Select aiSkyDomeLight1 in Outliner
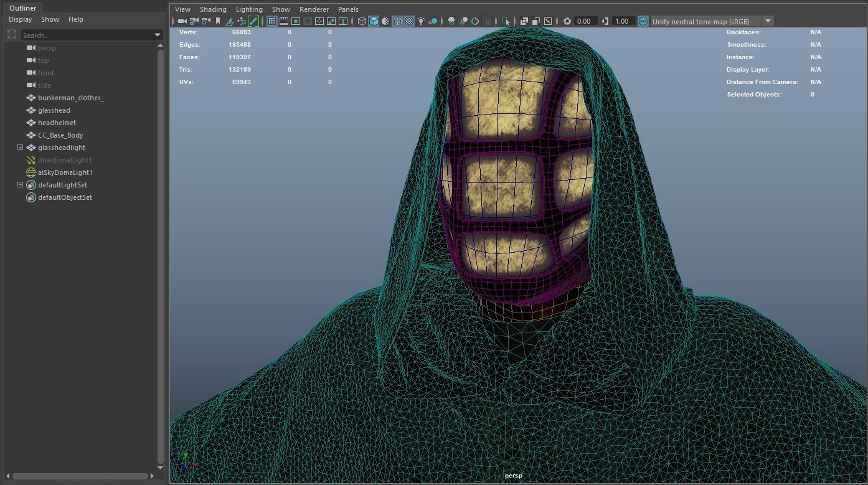The height and width of the screenshot is (485, 868). click(65, 172)
